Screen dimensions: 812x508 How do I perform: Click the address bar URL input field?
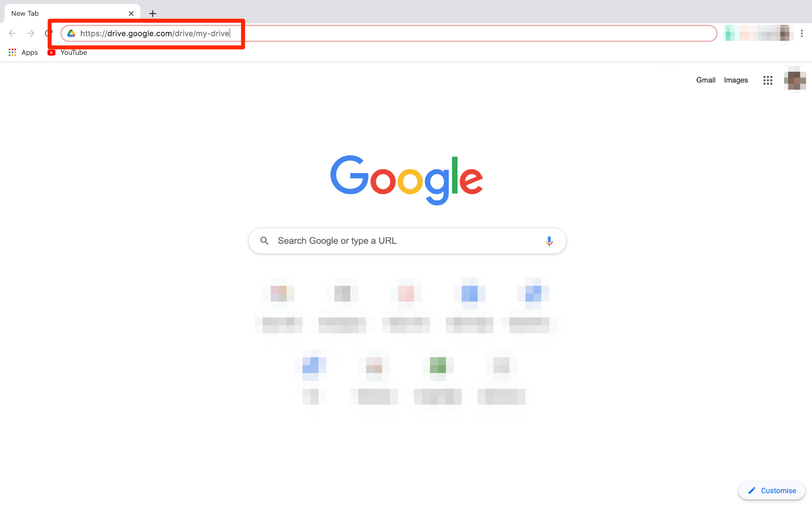coord(387,33)
